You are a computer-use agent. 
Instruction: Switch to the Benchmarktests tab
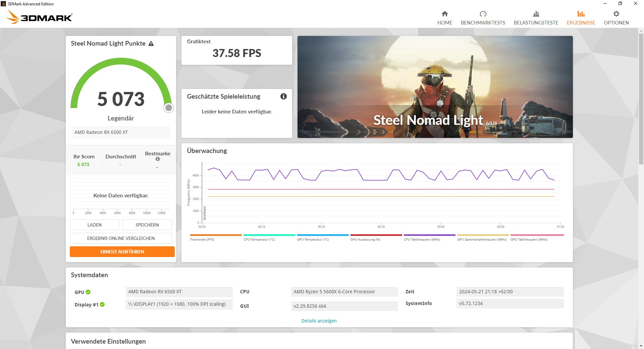point(483,17)
